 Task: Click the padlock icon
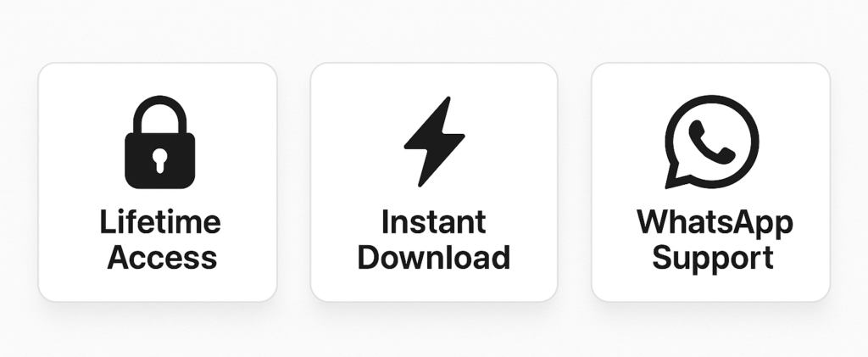(160, 142)
